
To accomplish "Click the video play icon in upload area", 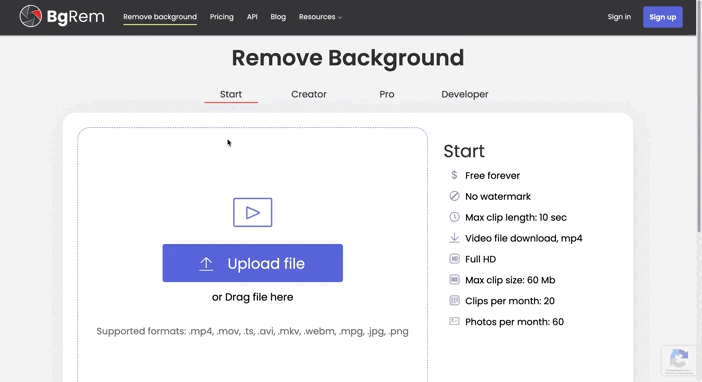I will [253, 212].
